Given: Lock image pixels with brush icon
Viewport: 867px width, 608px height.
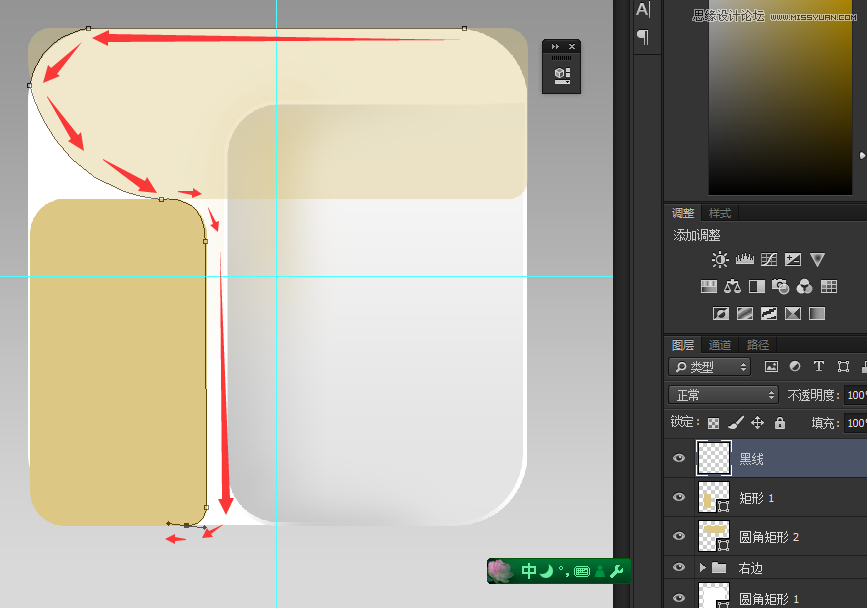Looking at the screenshot, I should point(735,423).
